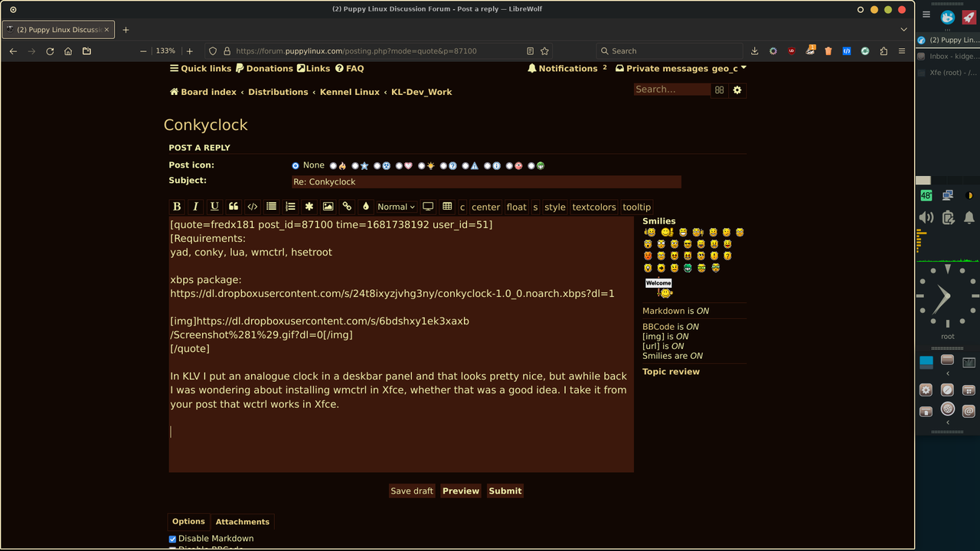Screen dimensions: 980x551
Task: Apply italic formatting
Action: pos(195,207)
